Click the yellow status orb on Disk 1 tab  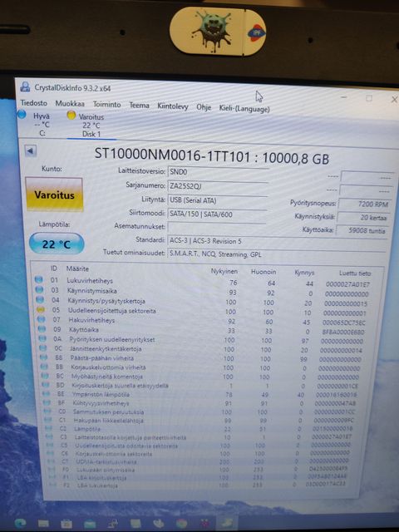pos(71,116)
